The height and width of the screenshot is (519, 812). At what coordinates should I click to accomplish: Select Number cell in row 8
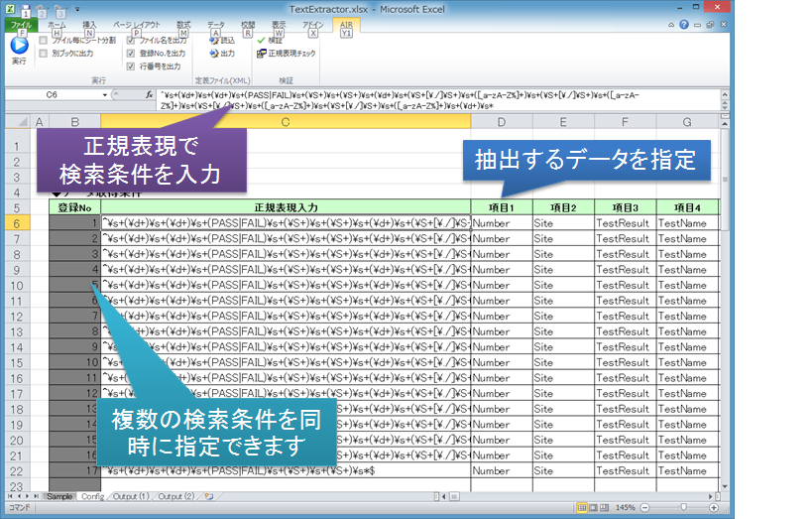click(502, 254)
